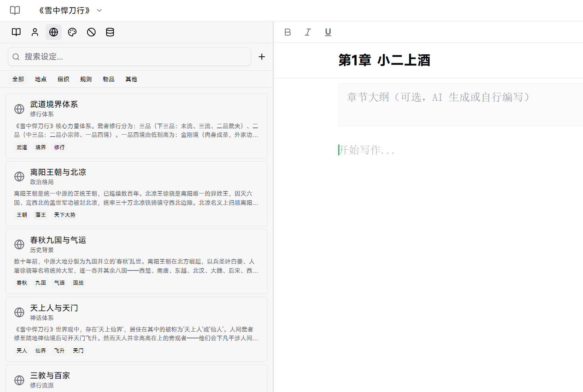Click the 王朝 tag
The width and height of the screenshot is (583, 392).
pos(22,215)
